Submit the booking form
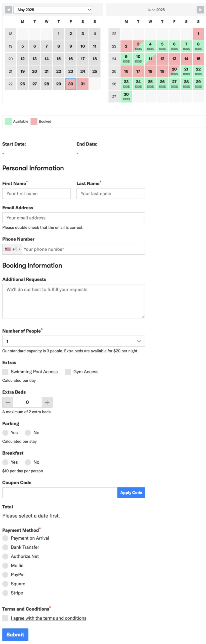Screen dimensions: 206x644 15,634
